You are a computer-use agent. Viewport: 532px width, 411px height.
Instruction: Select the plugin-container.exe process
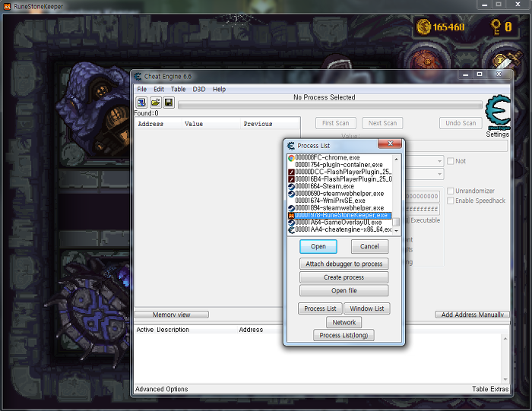pos(340,165)
